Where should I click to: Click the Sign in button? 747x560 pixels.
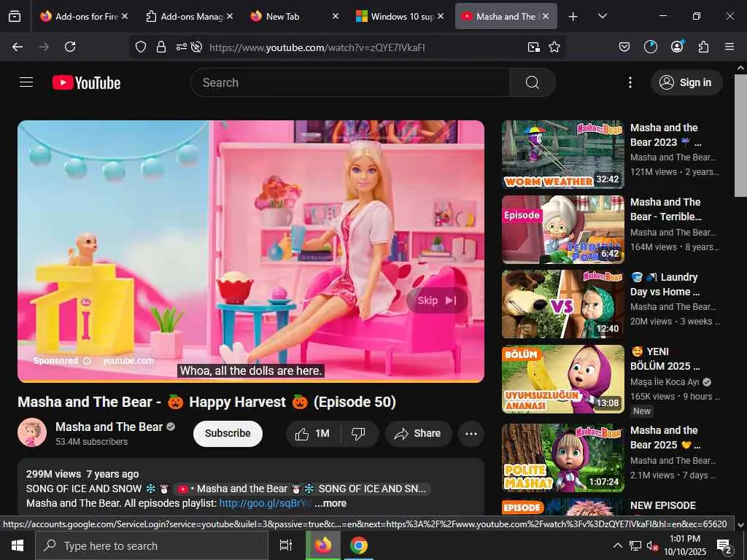pos(686,82)
